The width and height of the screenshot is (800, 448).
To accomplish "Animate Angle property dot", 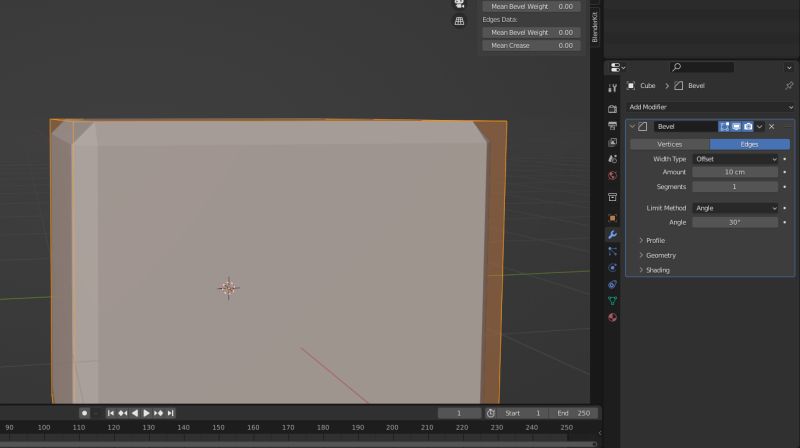I will [x=785, y=222].
